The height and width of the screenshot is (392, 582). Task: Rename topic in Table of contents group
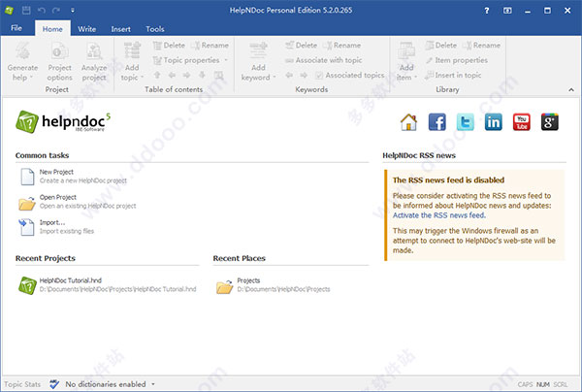point(210,46)
